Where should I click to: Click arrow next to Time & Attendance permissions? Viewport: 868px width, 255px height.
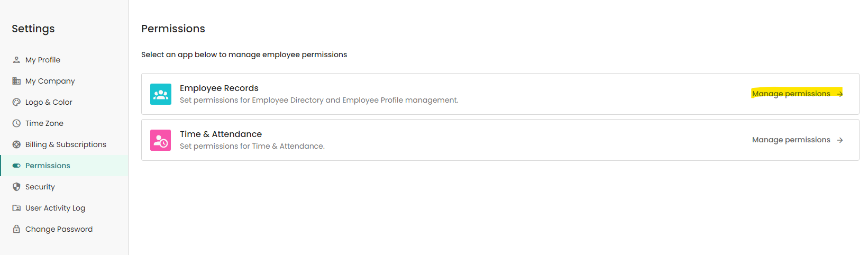[840, 140]
